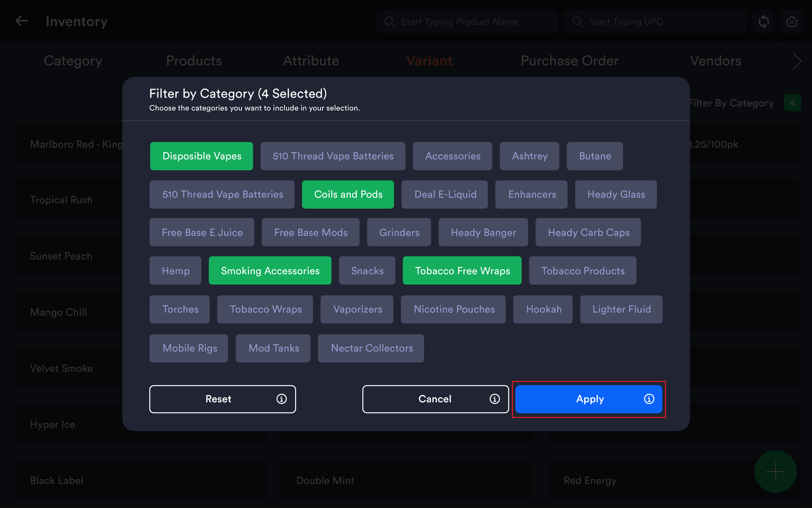
Task: Select the Vaporizers category chip
Action: 357,310
